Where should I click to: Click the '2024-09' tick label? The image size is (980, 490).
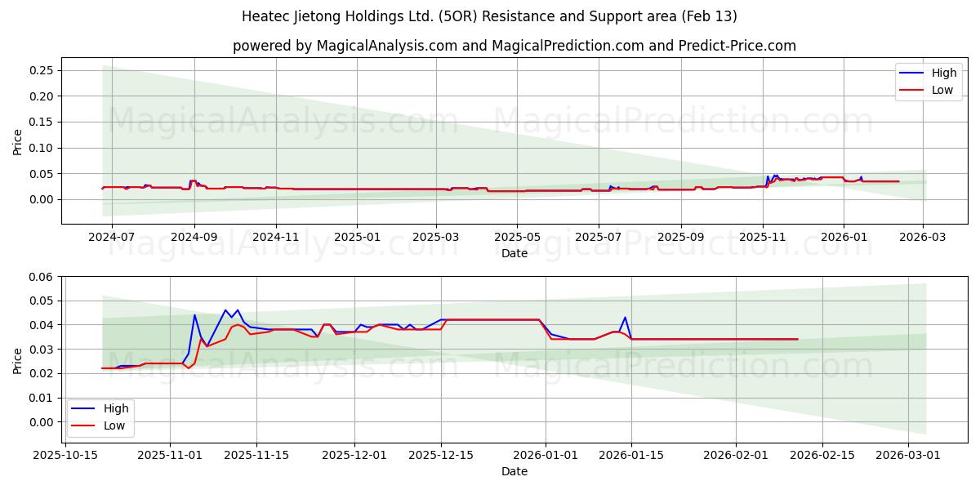194,237
